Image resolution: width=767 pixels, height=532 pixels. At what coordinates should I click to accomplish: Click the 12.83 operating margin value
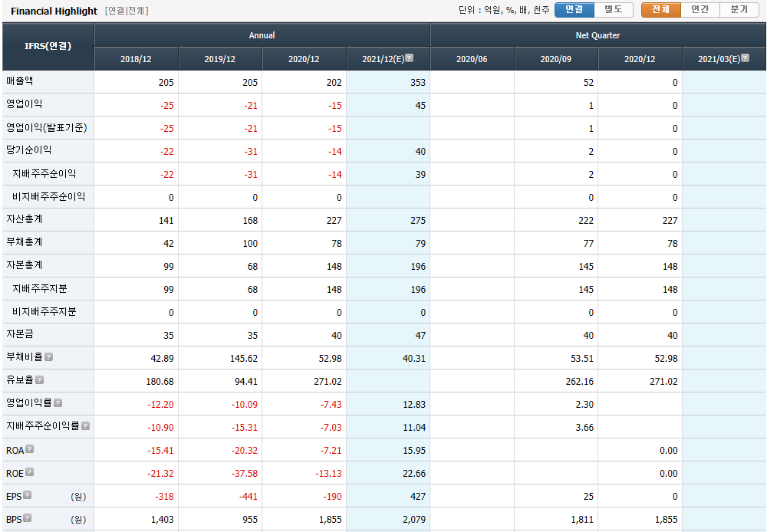[x=414, y=405]
